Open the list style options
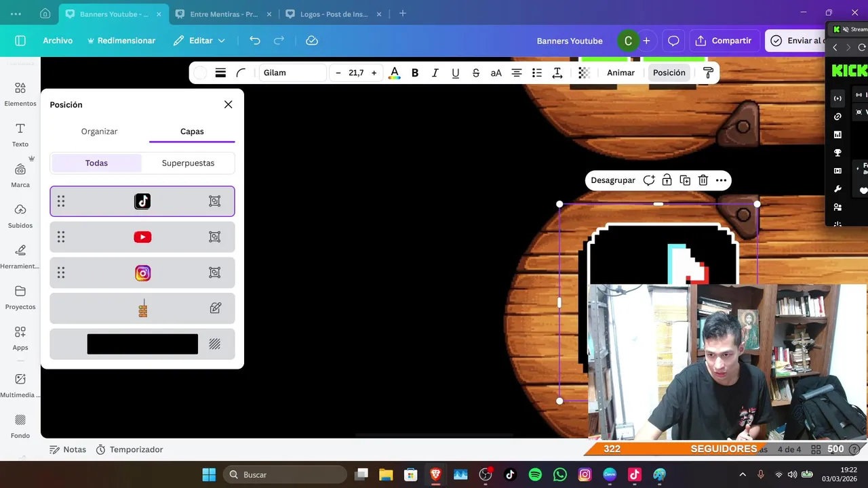Viewport: 868px width, 488px height. pyautogui.click(x=537, y=73)
